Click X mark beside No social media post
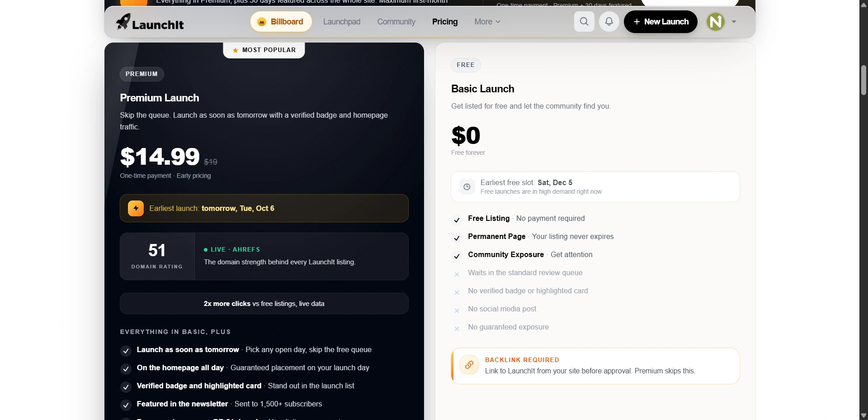Screen dimensions: 868x420 pos(457,310)
